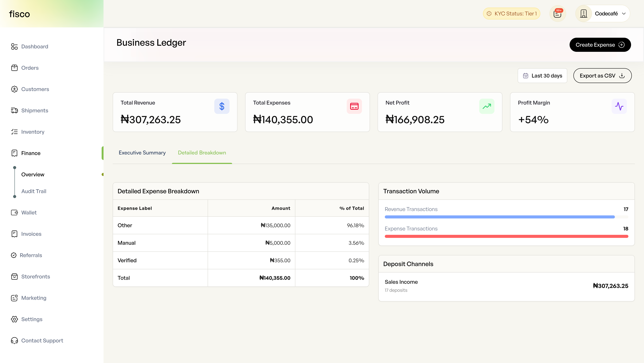Click the Sales Income deposit channel row
The image size is (644, 363).
[x=506, y=286]
